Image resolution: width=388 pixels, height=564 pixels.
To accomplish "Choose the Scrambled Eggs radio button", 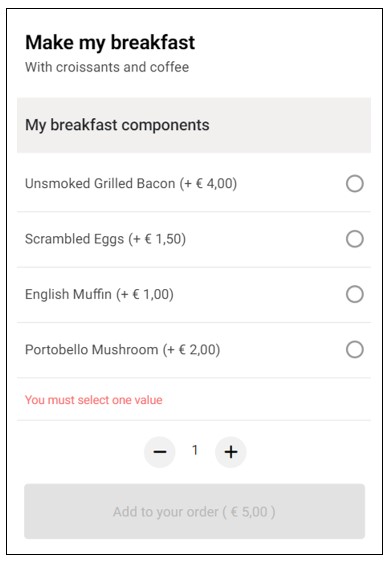I will (x=355, y=239).
